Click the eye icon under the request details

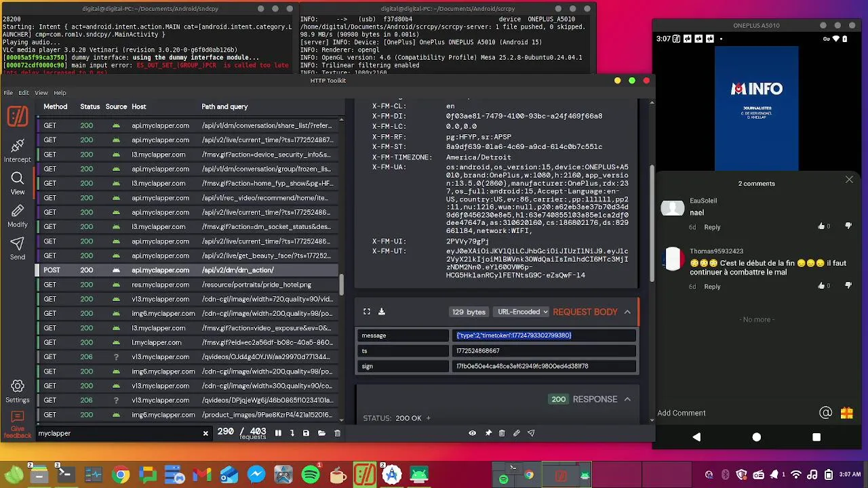[473, 433]
